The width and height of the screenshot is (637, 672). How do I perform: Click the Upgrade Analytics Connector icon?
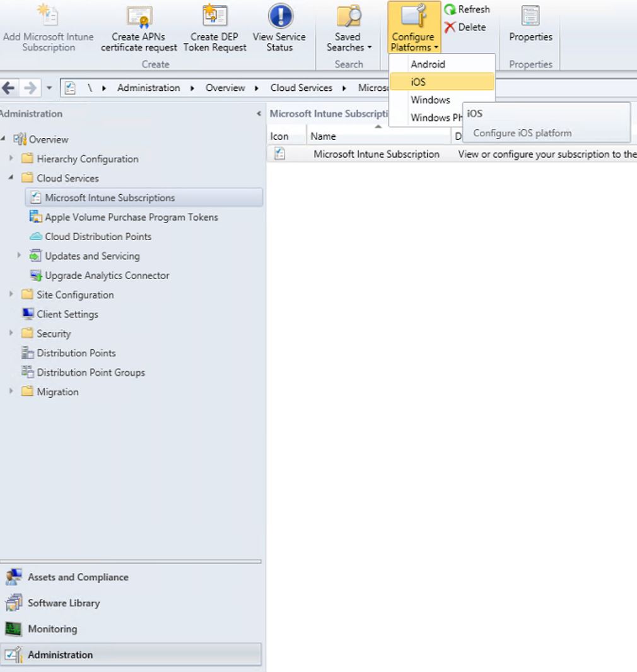(x=36, y=275)
